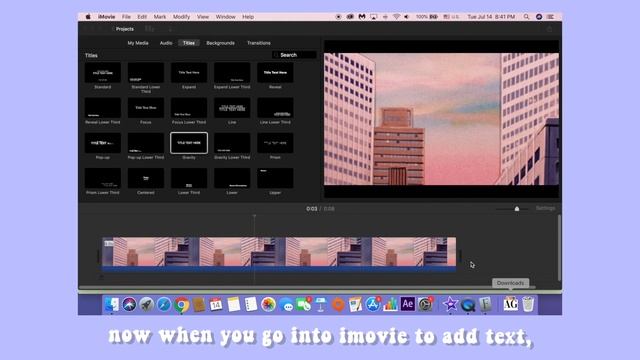Image resolution: width=640 pixels, height=360 pixels.
Task: Switch to the My Media tab
Action: (138, 43)
